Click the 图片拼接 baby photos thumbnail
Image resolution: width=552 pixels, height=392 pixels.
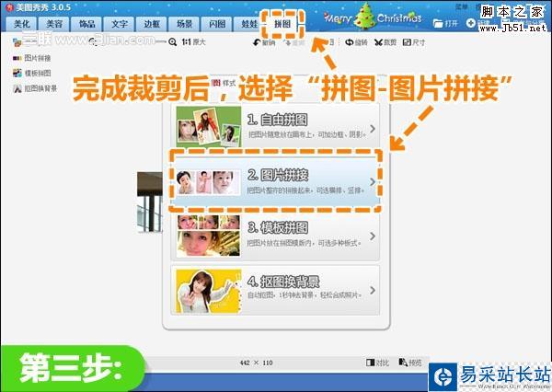click(x=208, y=182)
